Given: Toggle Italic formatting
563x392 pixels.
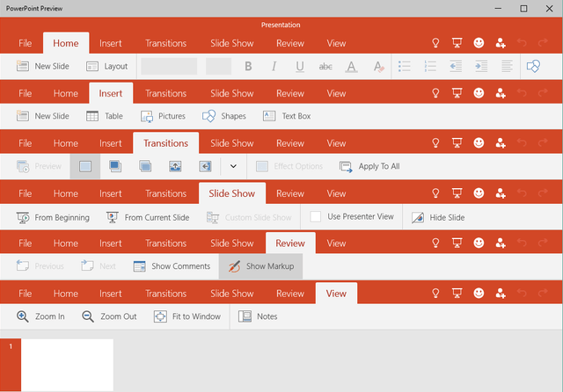Looking at the screenshot, I should click(274, 66).
